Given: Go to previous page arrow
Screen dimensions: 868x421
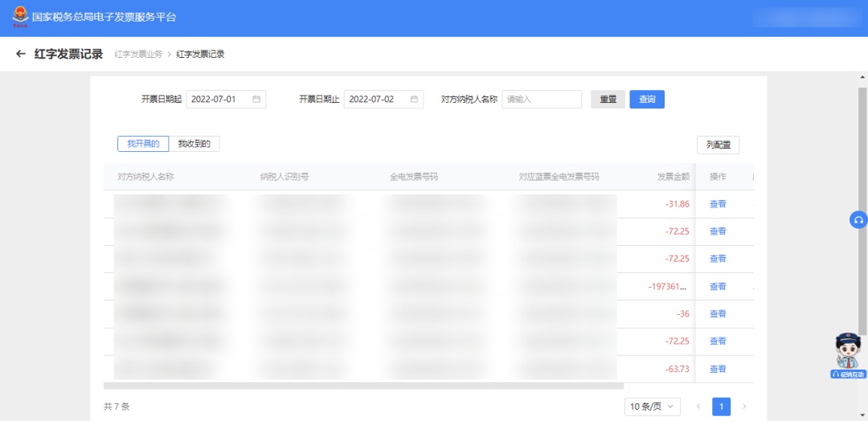Looking at the screenshot, I should coord(698,407).
